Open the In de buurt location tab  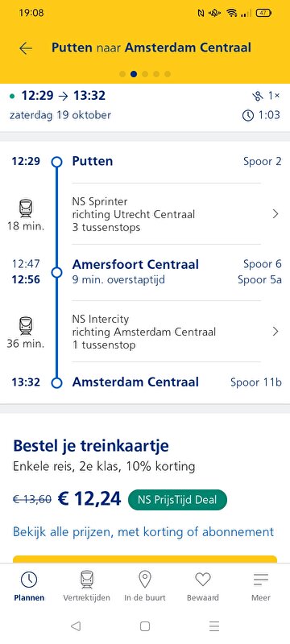(x=144, y=587)
